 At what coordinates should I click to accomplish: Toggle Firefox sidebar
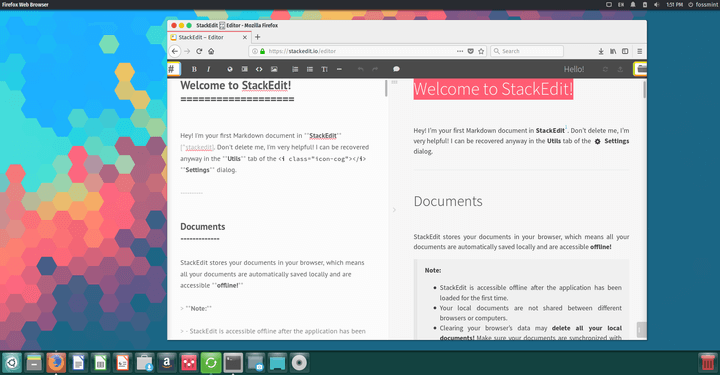pyautogui.click(x=625, y=51)
